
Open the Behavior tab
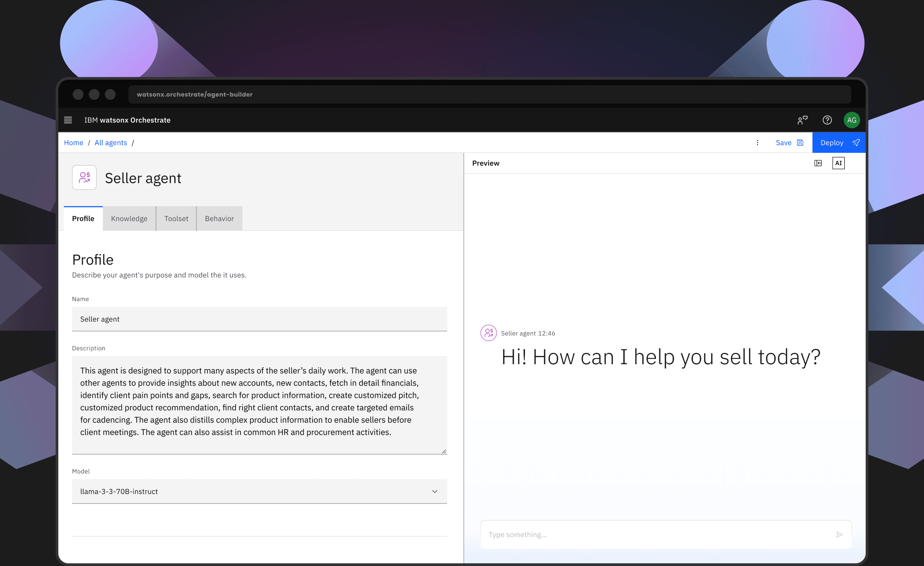pyautogui.click(x=219, y=219)
